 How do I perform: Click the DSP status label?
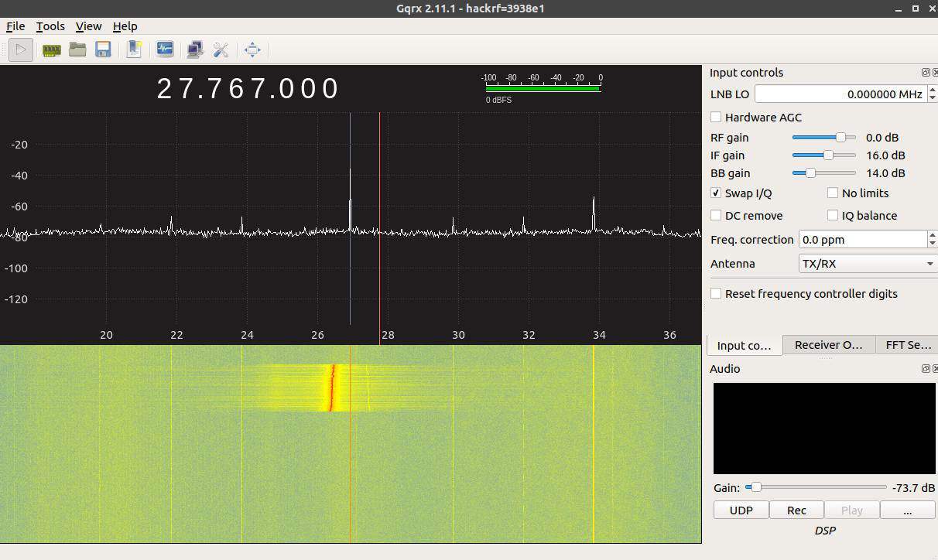pos(824,531)
